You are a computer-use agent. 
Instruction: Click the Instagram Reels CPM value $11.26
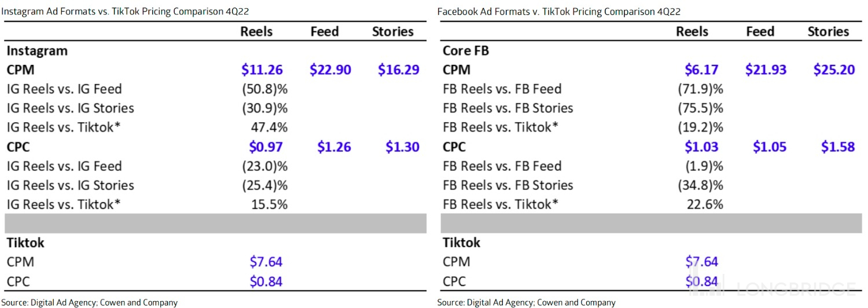coord(262,70)
